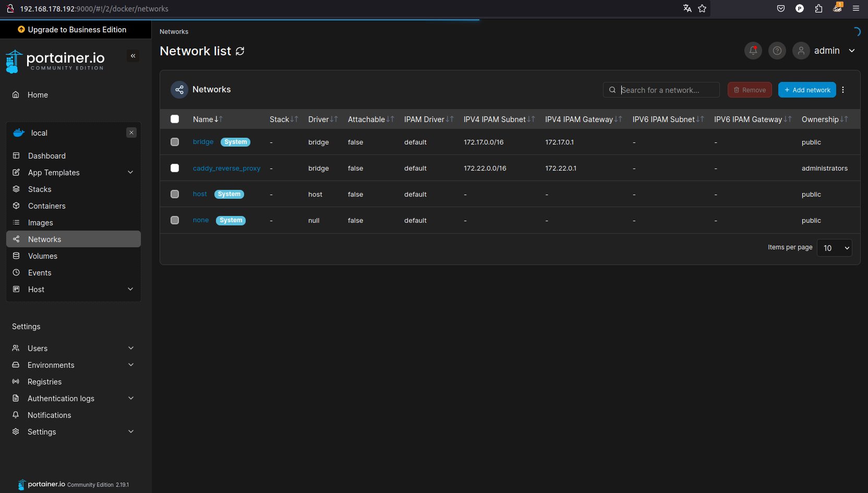Click the Add network button
The image size is (868, 493).
806,90
